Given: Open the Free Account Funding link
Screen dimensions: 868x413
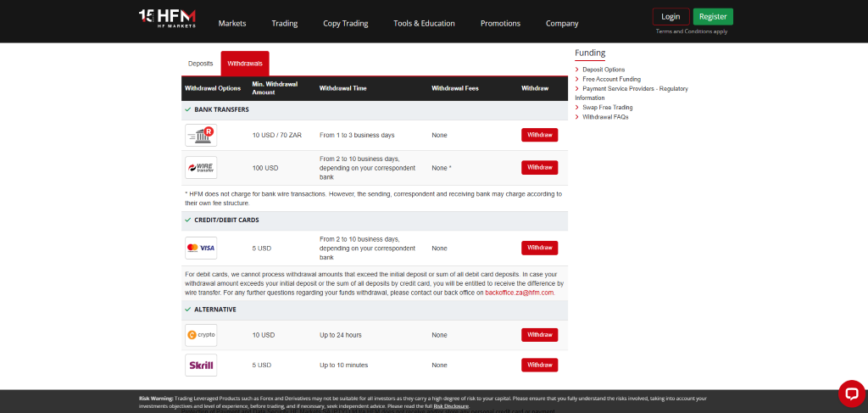Looking at the screenshot, I should pyautogui.click(x=612, y=79).
